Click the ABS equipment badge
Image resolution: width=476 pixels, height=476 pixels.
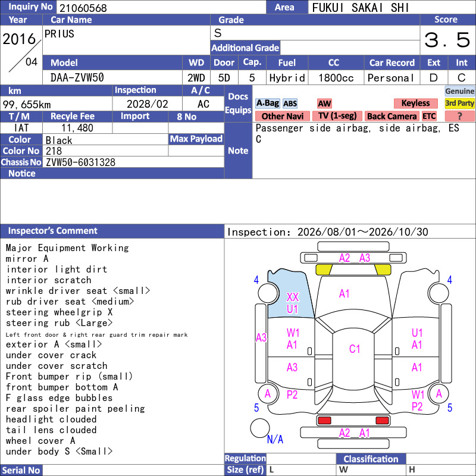[x=290, y=104]
